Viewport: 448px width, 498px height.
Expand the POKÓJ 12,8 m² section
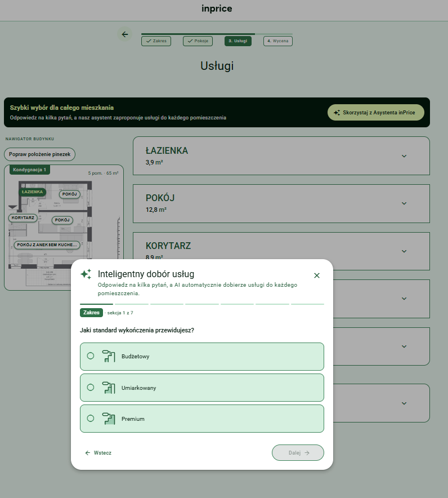(281, 203)
